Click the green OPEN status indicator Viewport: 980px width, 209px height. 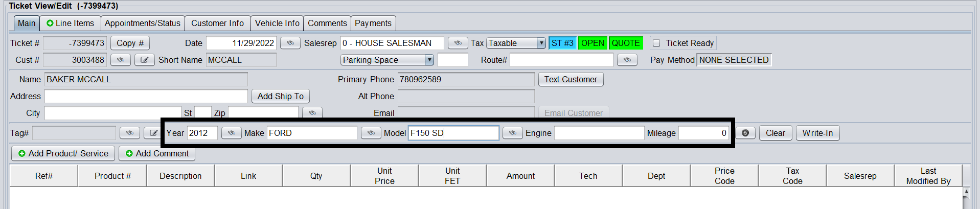coord(592,43)
